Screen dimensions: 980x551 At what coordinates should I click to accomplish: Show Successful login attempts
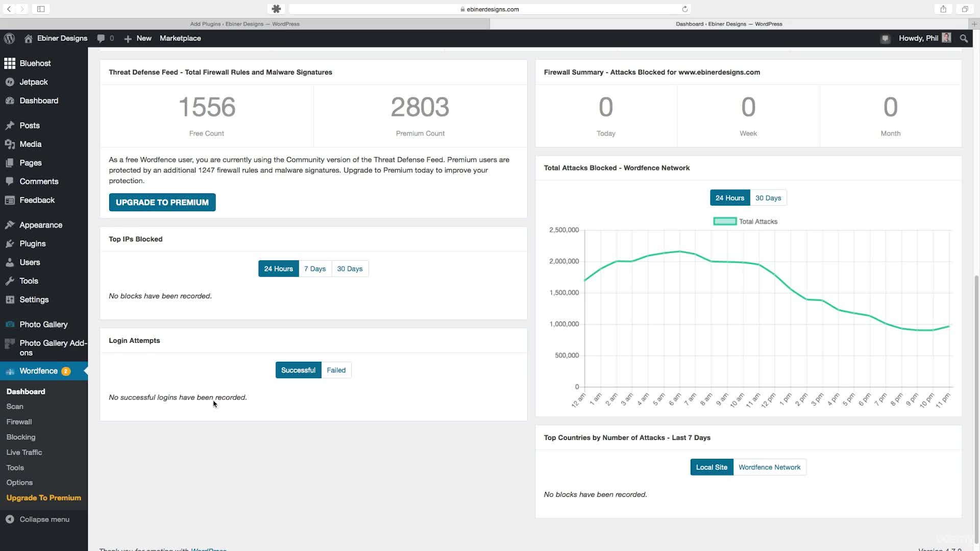pos(298,370)
